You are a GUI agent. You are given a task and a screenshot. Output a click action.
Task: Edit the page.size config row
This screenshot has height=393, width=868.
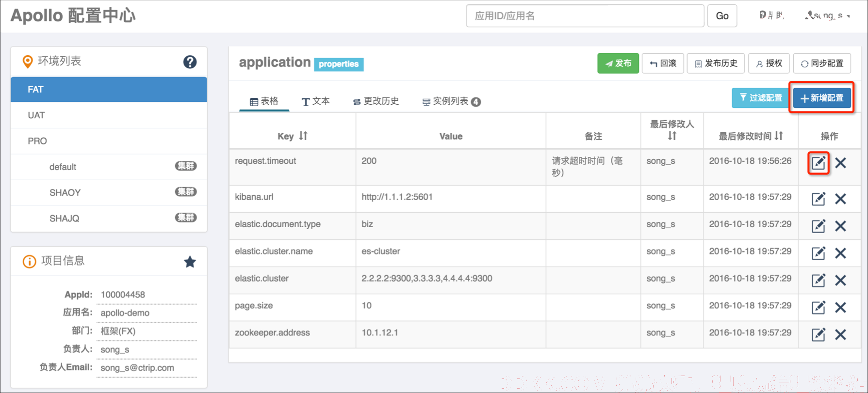[818, 307]
